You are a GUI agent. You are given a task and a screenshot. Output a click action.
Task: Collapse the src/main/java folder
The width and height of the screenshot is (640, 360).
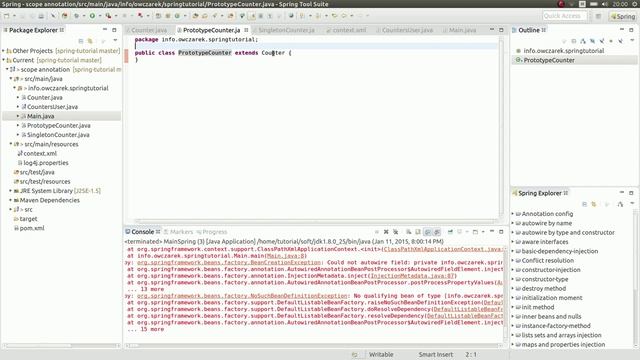[11, 79]
